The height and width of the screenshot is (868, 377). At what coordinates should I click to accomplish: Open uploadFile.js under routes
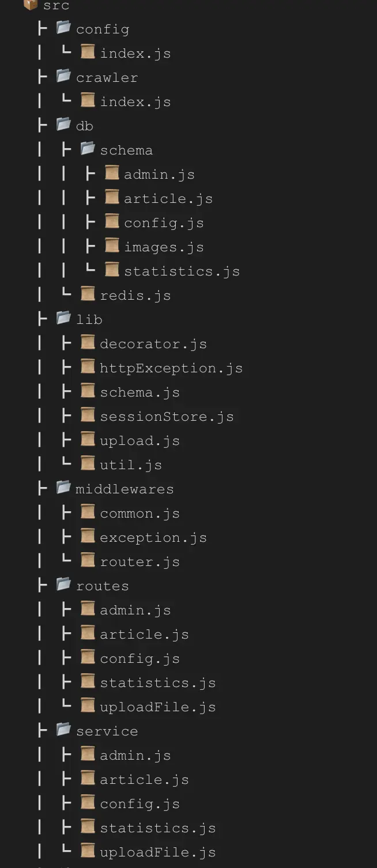(x=158, y=707)
